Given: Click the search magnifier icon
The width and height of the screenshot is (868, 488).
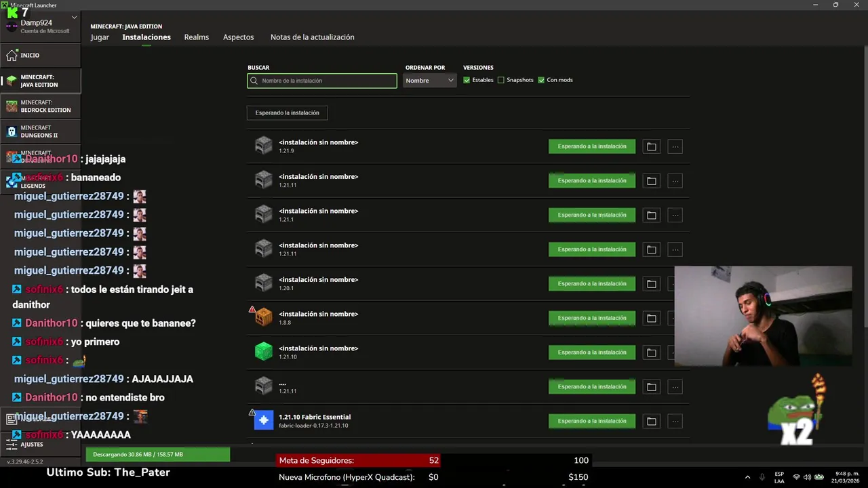Looking at the screenshot, I should pyautogui.click(x=254, y=81).
